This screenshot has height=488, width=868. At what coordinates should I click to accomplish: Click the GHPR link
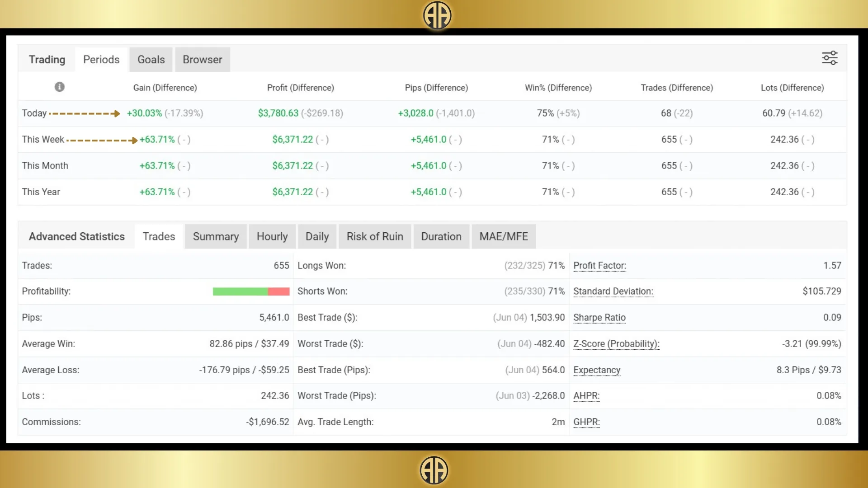coord(586,422)
